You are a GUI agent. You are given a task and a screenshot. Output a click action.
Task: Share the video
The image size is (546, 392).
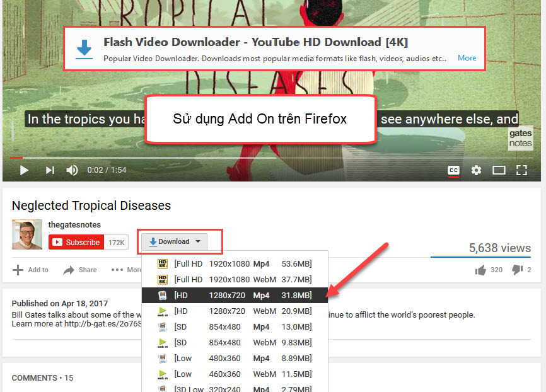(79, 270)
